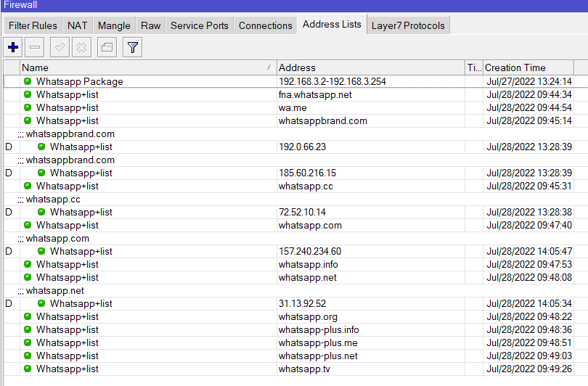
Task: Enable the entry with the checkmark icon
Action: pyautogui.click(x=60, y=47)
